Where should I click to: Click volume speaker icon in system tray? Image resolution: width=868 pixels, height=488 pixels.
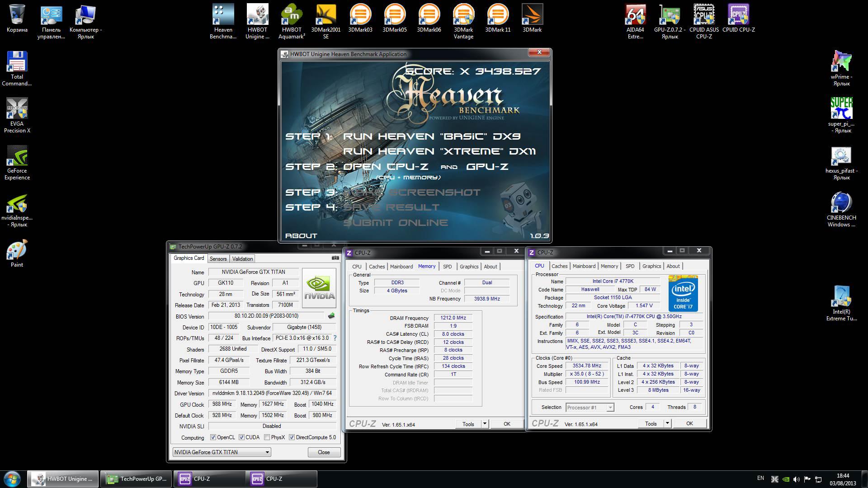(x=797, y=479)
